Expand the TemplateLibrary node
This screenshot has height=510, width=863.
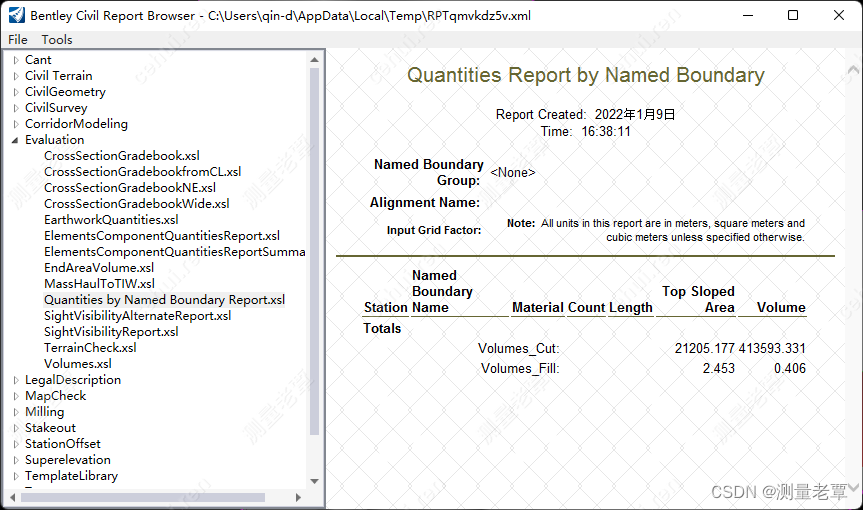tap(16, 475)
